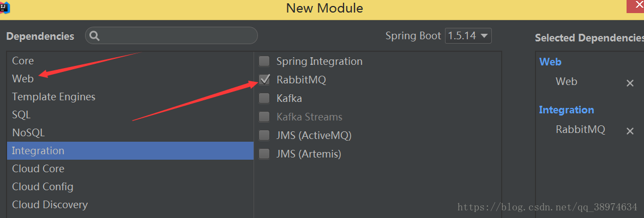Tick the JMS (ActiveMQ) checkbox
The image size is (644, 218).
pyautogui.click(x=264, y=136)
